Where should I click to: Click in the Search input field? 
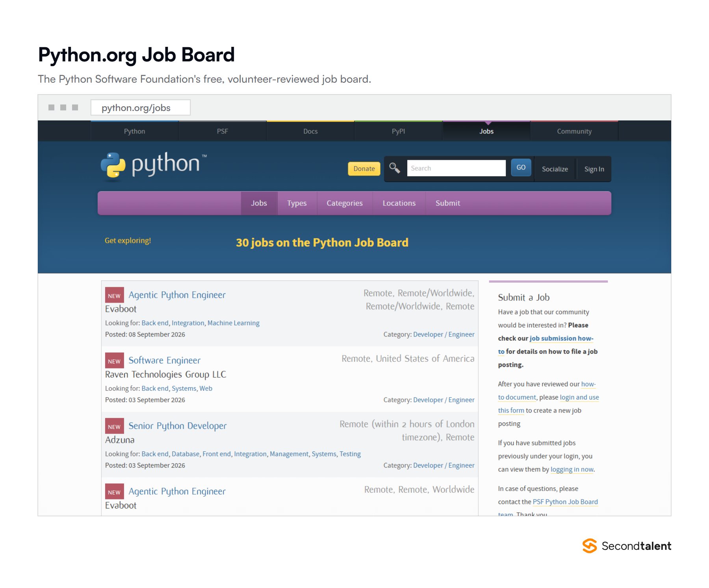coord(456,168)
